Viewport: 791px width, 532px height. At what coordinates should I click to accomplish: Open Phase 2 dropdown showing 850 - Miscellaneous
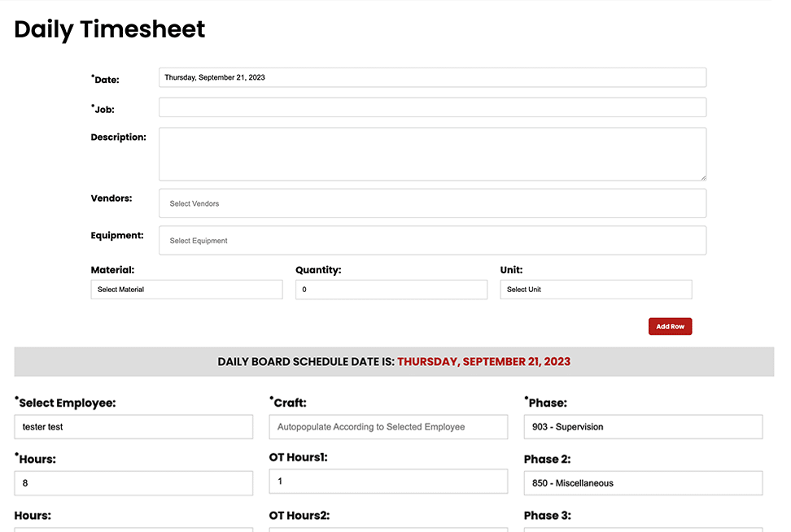click(x=643, y=483)
